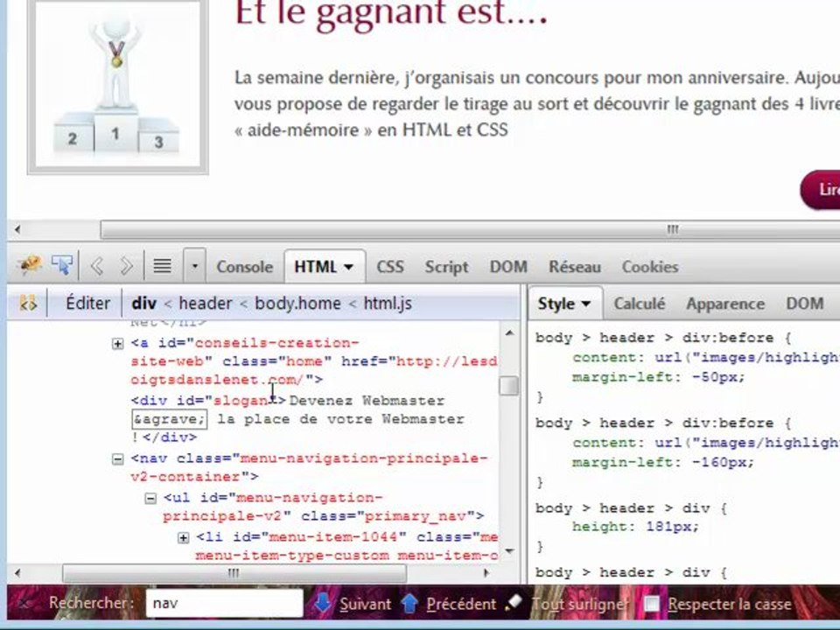840x630 pixels.
Task: Click the Éditer button
Action: click(x=87, y=304)
